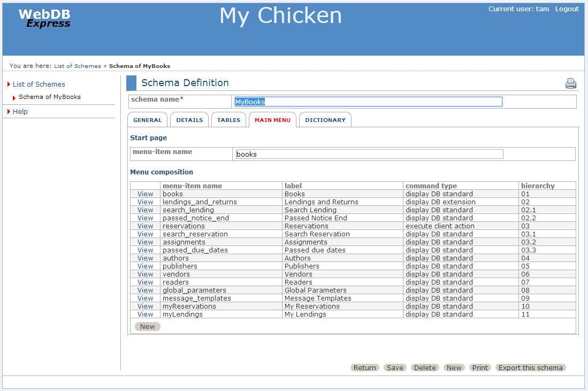Screen dimensions: 588x391
Task: Expand the Help sidebar item
Action: pyautogui.click(x=20, y=112)
